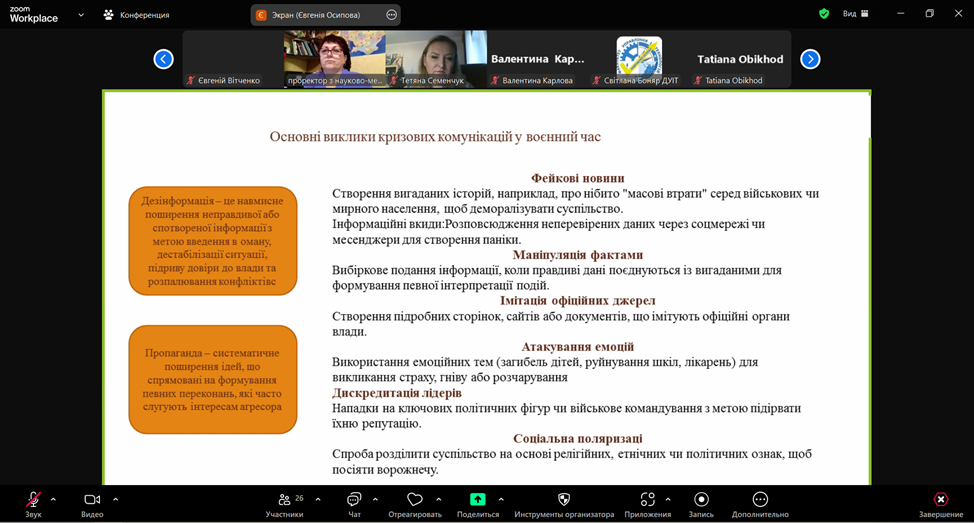This screenshot has height=523, width=974.
Task: Open the Вид view layout menu
Action: point(855,14)
